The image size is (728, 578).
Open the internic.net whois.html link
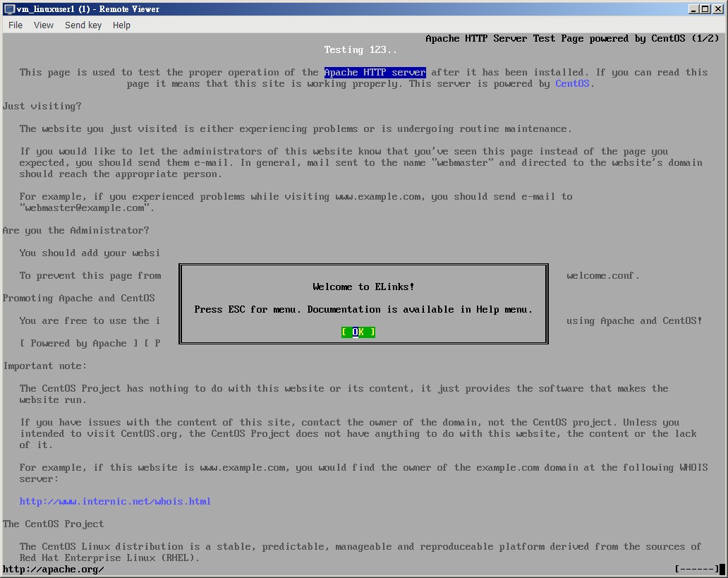click(x=115, y=501)
